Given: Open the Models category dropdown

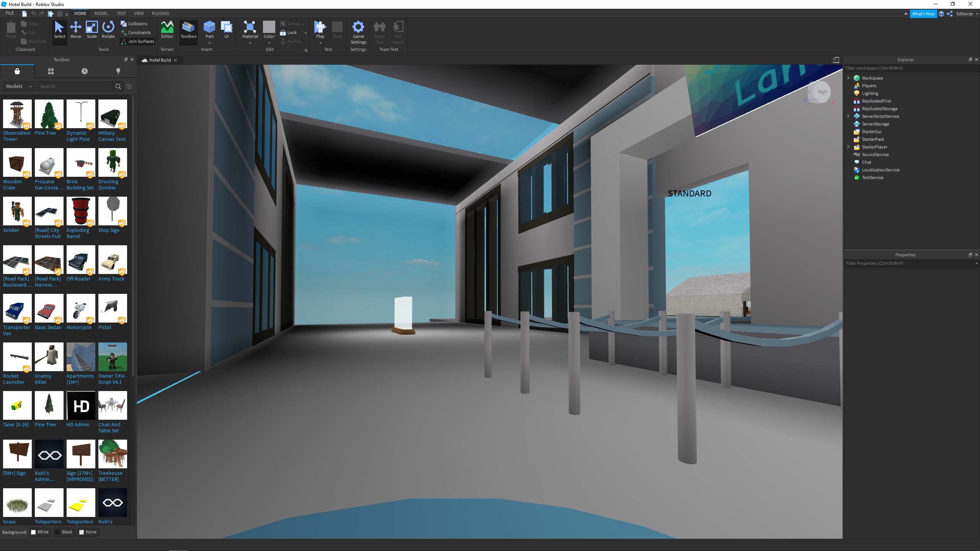Looking at the screenshot, I should coord(19,86).
